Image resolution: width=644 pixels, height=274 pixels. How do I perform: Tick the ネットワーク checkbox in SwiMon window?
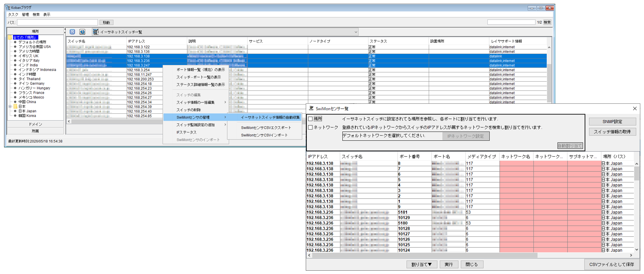(x=311, y=127)
